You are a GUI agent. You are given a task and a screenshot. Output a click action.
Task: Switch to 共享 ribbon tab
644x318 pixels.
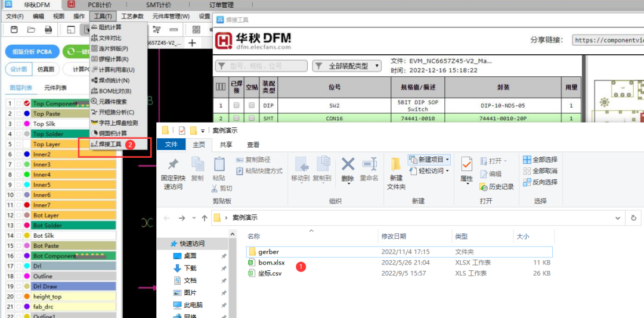point(226,145)
